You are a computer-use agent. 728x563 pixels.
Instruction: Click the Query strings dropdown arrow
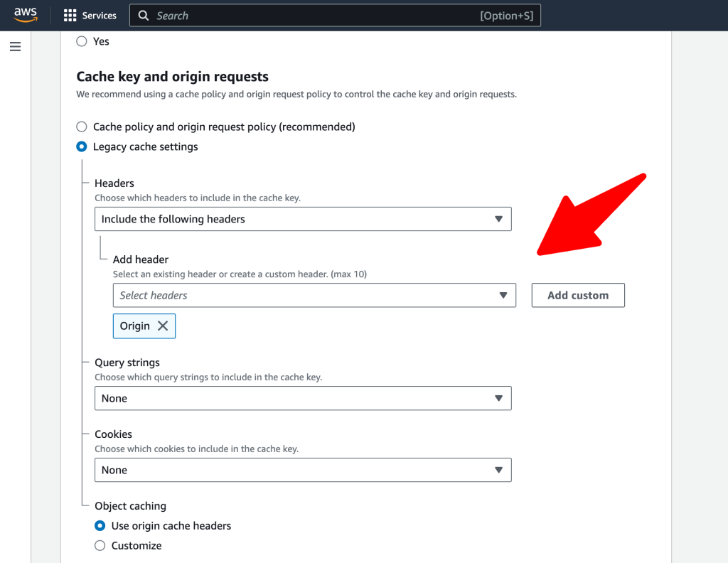(x=498, y=398)
